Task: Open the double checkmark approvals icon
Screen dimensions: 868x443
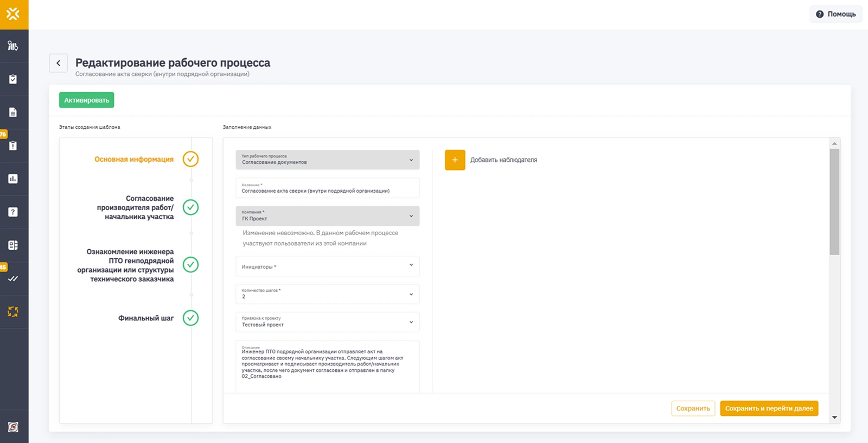Action: pyautogui.click(x=13, y=279)
